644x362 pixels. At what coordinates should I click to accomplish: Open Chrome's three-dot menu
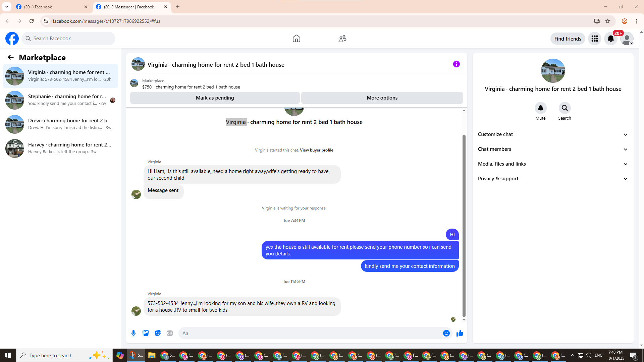pos(636,21)
